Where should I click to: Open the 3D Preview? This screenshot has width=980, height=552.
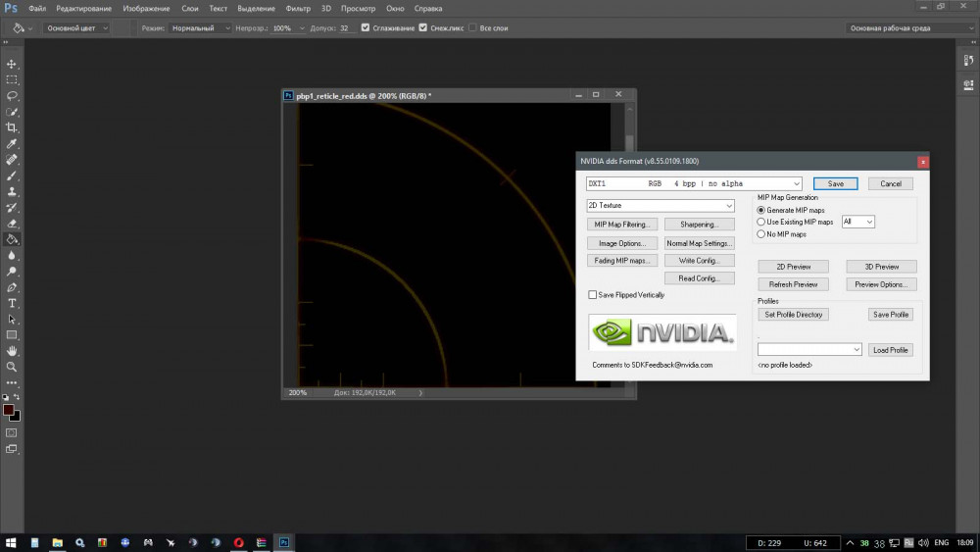[880, 267]
